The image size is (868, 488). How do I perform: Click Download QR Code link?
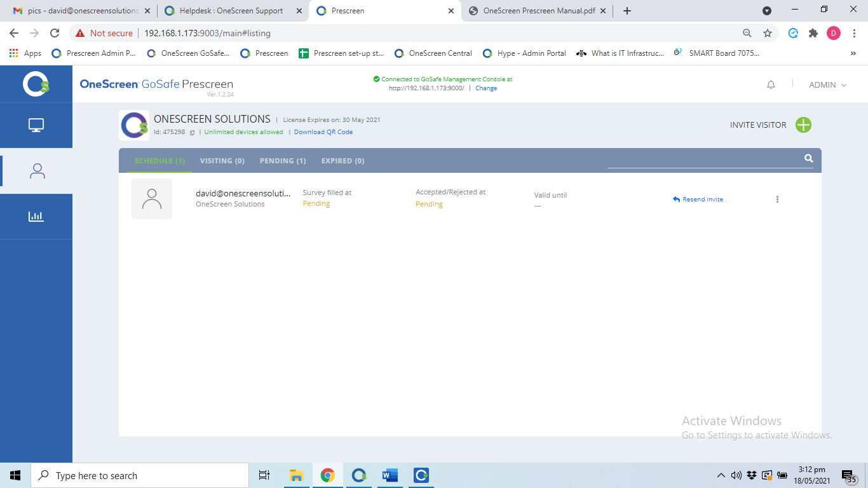[x=323, y=132]
